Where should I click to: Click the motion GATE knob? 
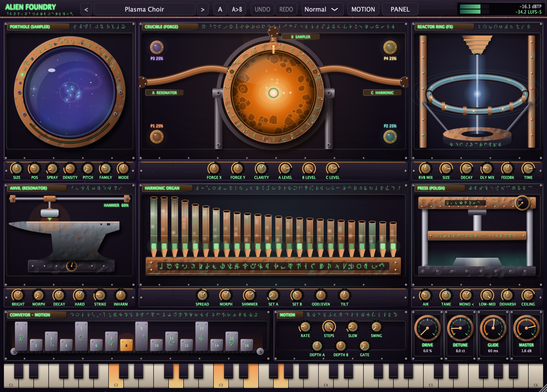364,346
